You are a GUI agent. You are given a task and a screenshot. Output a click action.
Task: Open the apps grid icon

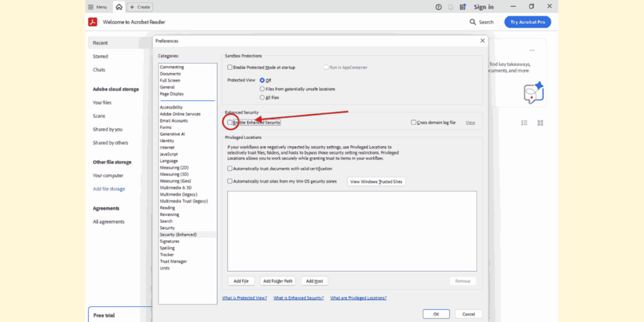[462, 7]
